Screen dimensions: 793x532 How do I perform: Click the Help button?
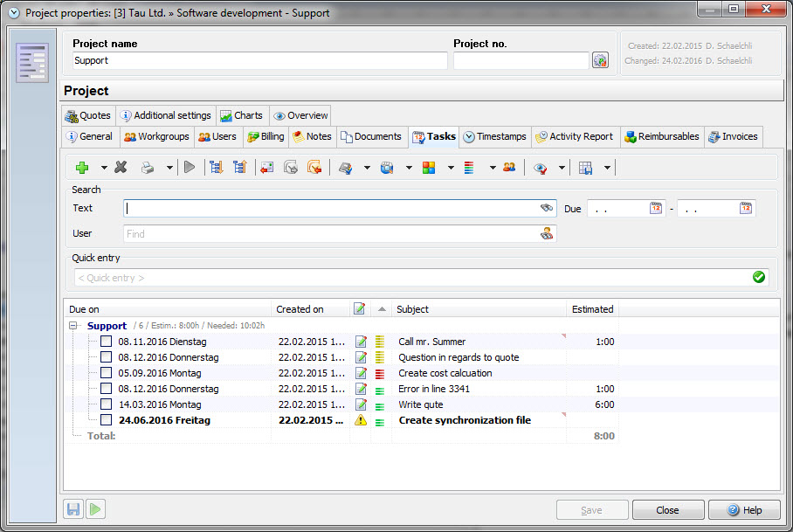[x=743, y=510]
